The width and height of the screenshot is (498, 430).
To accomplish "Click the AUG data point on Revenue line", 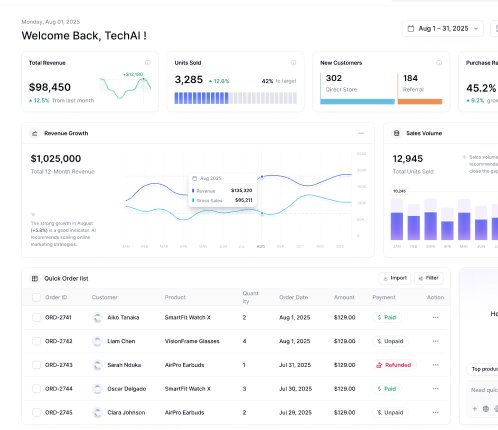I will pyautogui.click(x=262, y=177).
